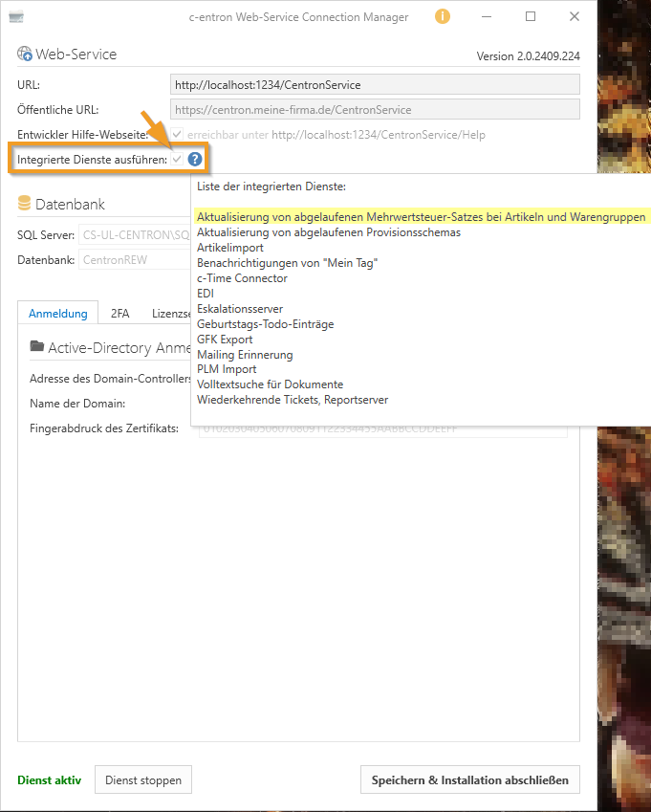Select the Datenbank field with CentronREW
This screenshot has width=651, height=812.
tap(134, 259)
